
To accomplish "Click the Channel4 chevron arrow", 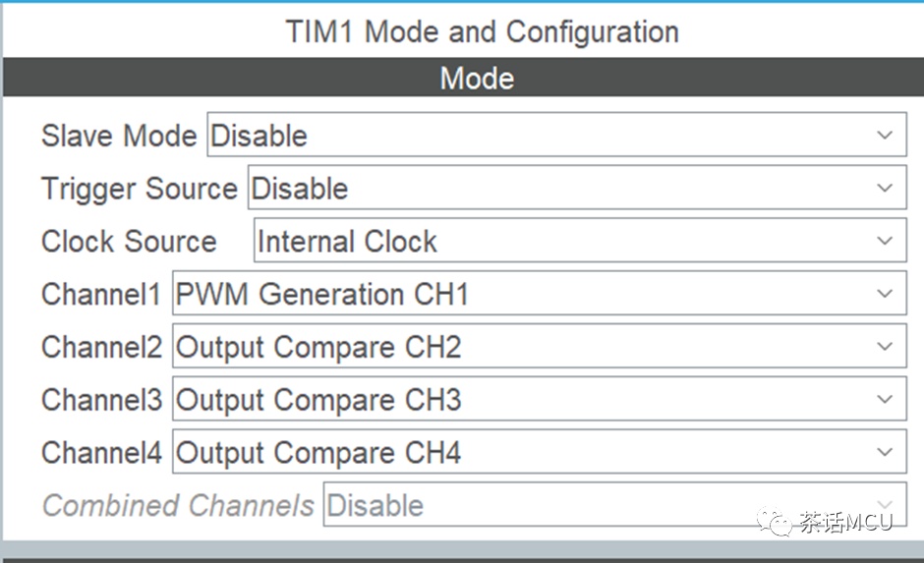I will (x=885, y=452).
